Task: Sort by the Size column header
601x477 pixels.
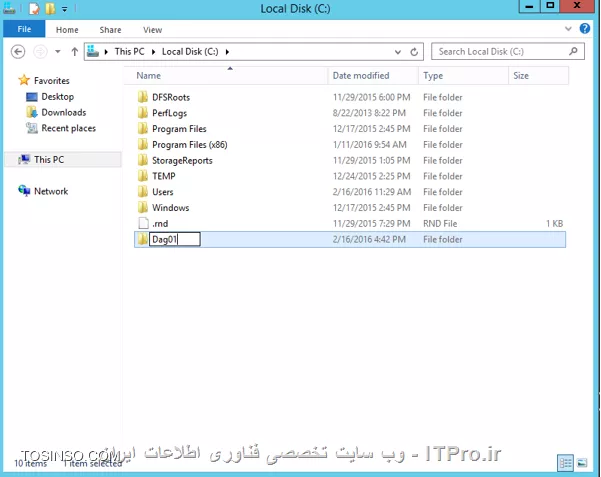Action: tap(539, 76)
